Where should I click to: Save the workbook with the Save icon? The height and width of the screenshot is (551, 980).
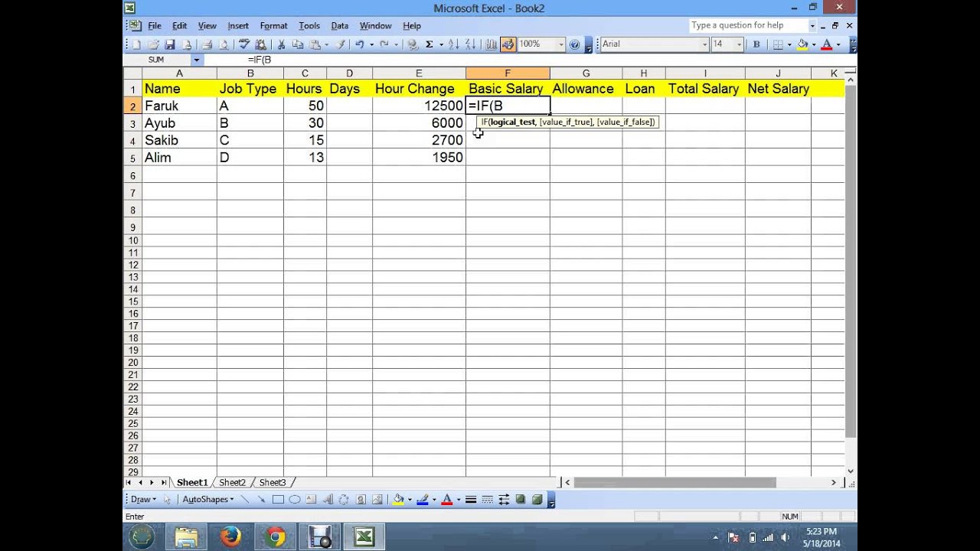169,44
